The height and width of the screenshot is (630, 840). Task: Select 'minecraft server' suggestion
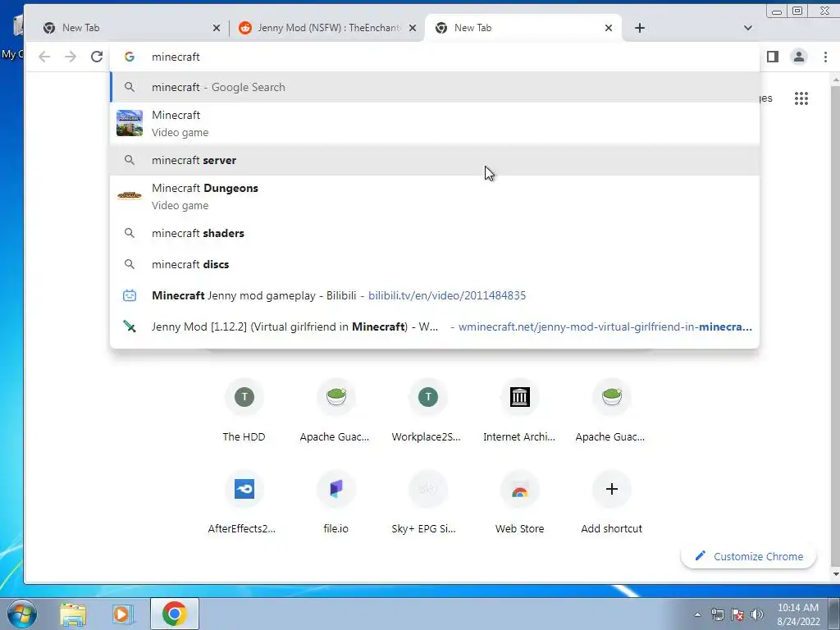pyautogui.click(x=435, y=160)
